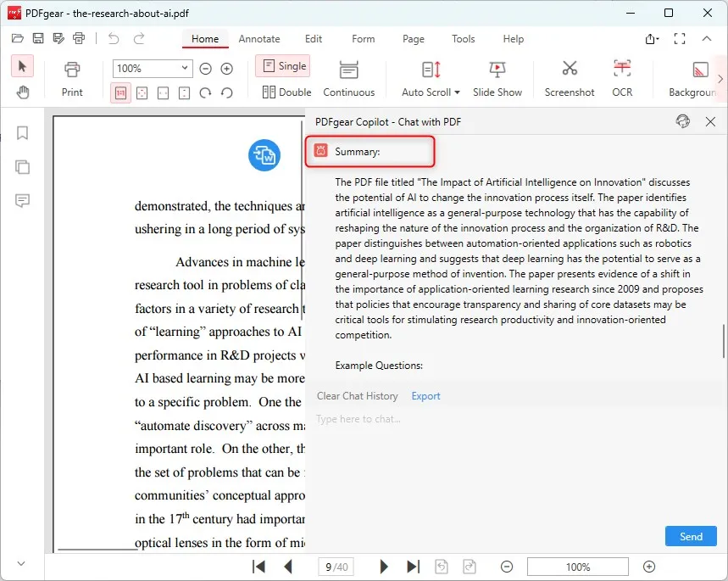
Task: Collapse the ribbon with chevron
Action: click(707, 38)
